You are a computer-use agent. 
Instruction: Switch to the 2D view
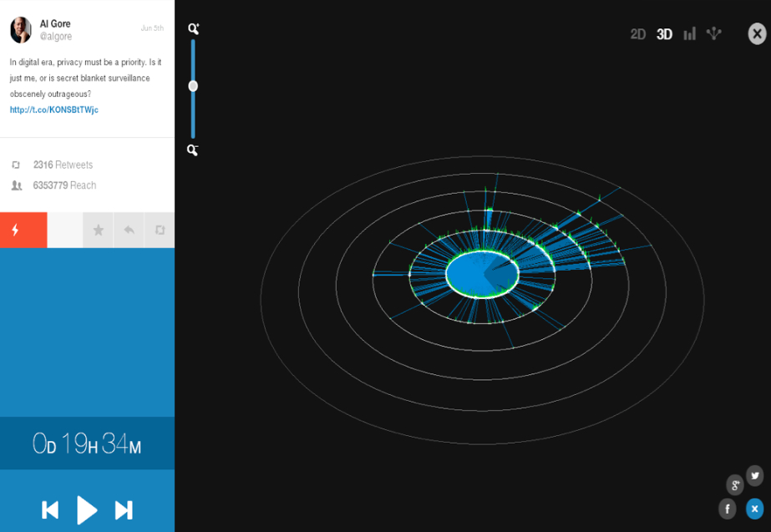tap(638, 34)
